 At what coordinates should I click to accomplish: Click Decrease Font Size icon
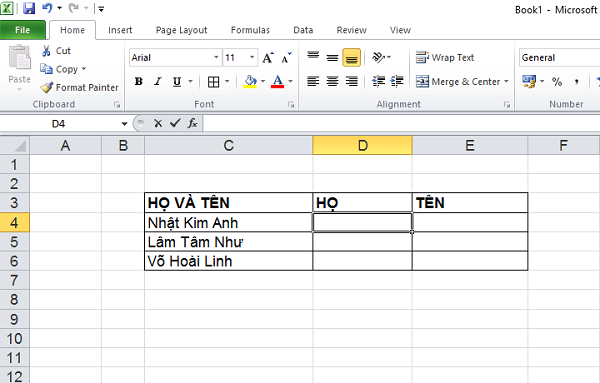pos(286,58)
